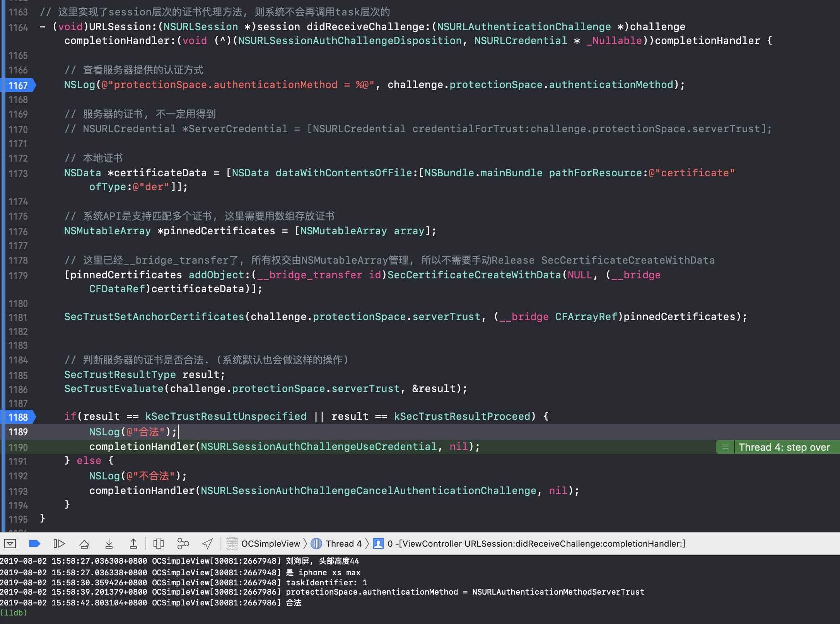Deactivate breakpoints using the blue breakpoint icon
840x624 pixels.
[35, 544]
